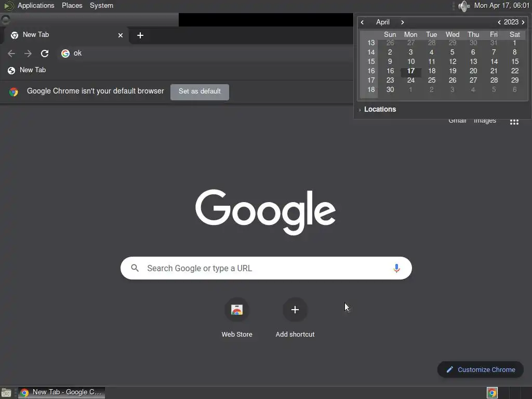The image size is (532, 399).
Task: Click the address bar text ok
Action: pyautogui.click(x=77, y=54)
